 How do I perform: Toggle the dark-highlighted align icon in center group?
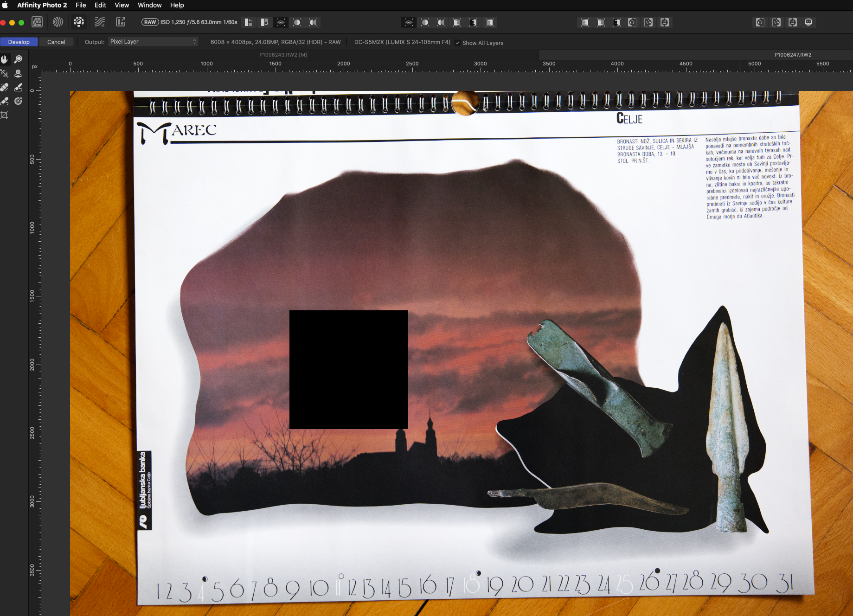[473, 22]
